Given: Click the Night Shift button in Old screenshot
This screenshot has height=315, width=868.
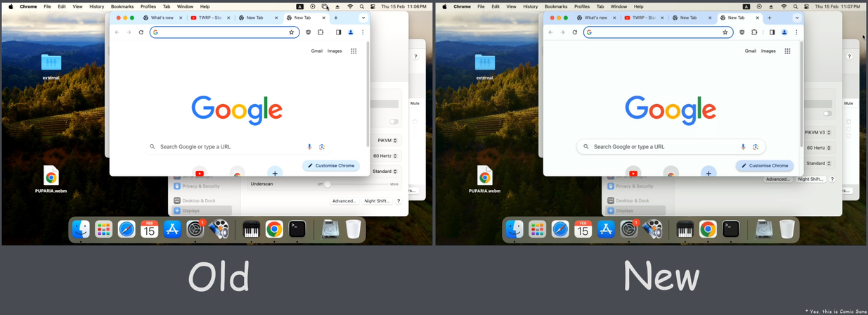Looking at the screenshot, I should [x=377, y=201].
